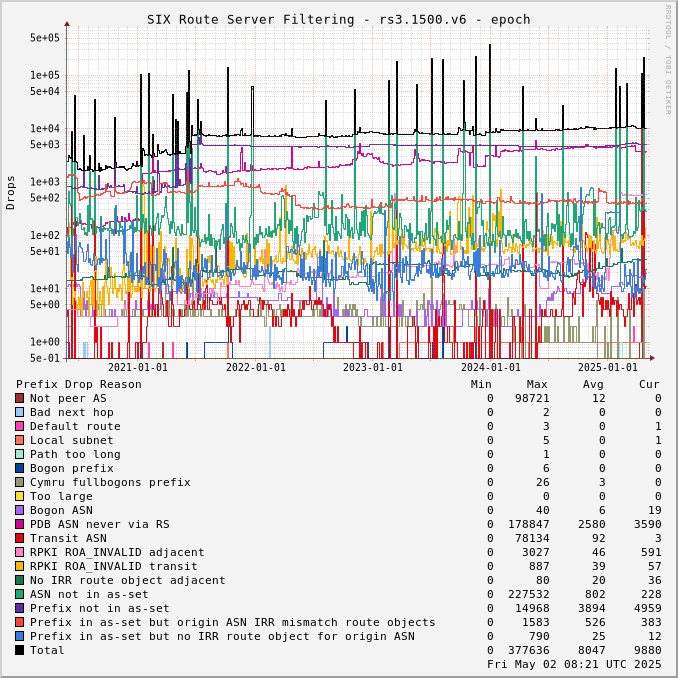Click the RRDTOOL / TOBI OETIKER watermark text
The height and width of the screenshot is (678, 678).
pyautogui.click(x=668, y=60)
